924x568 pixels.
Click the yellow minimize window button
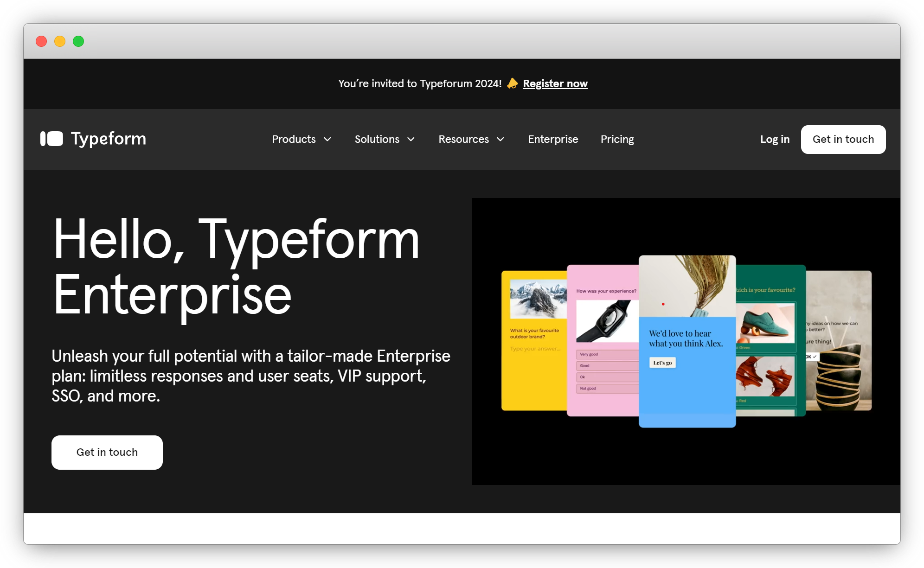[x=60, y=41]
